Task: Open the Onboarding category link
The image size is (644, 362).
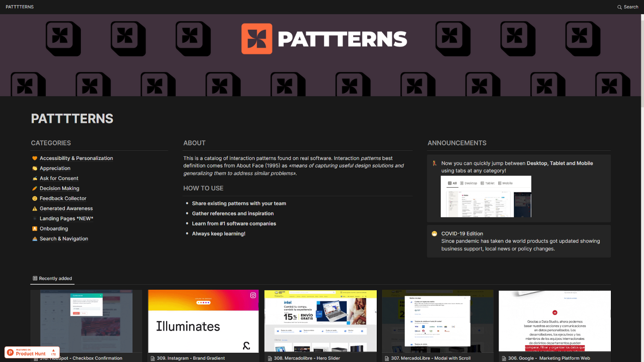Action: pyautogui.click(x=54, y=229)
